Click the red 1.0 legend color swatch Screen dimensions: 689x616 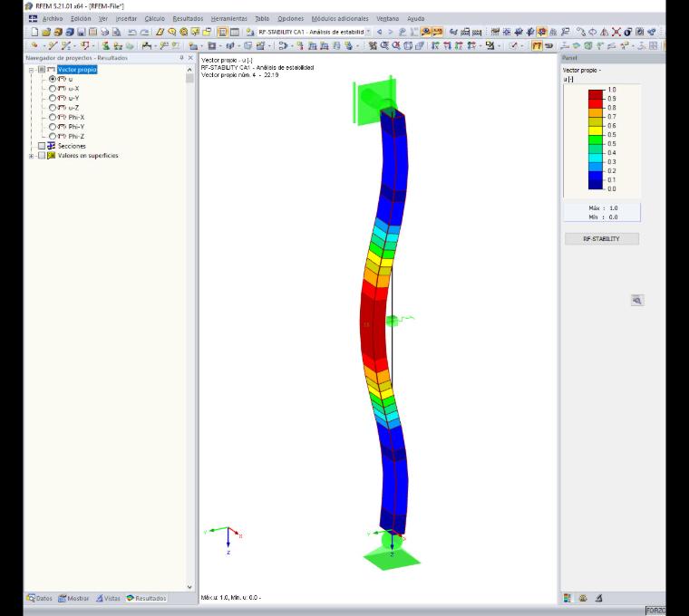pyautogui.click(x=596, y=94)
